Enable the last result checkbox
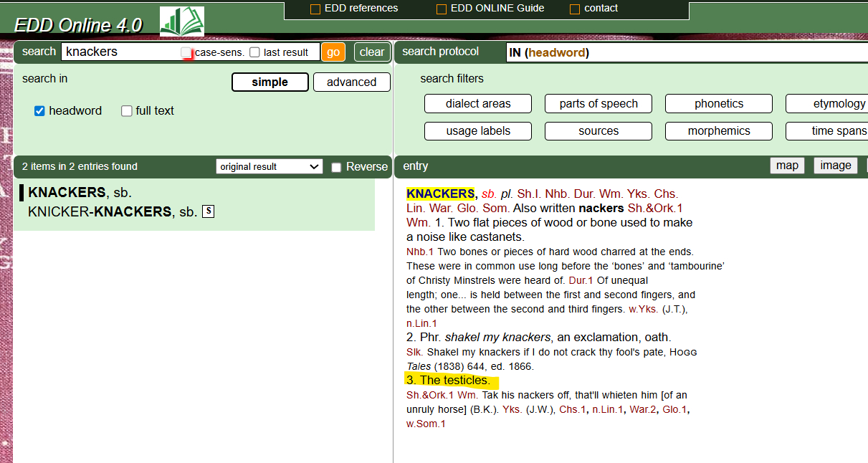868x463 pixels. click(254, 52)
